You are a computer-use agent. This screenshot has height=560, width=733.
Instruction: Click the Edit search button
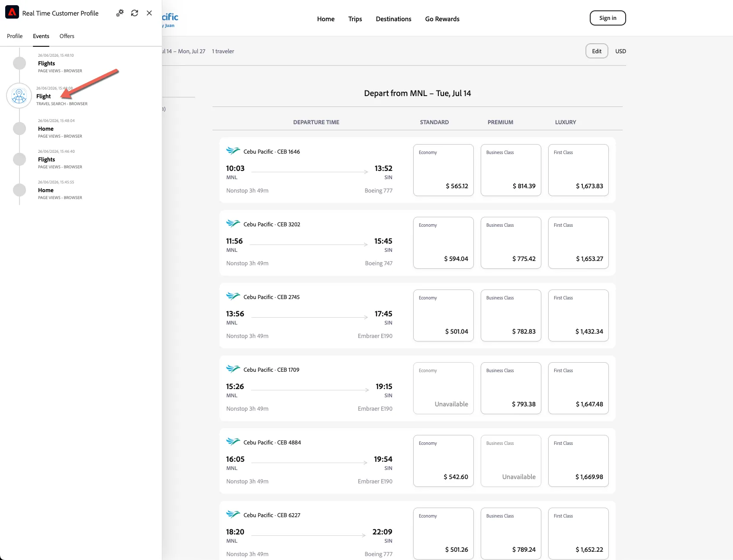[597, 51]
